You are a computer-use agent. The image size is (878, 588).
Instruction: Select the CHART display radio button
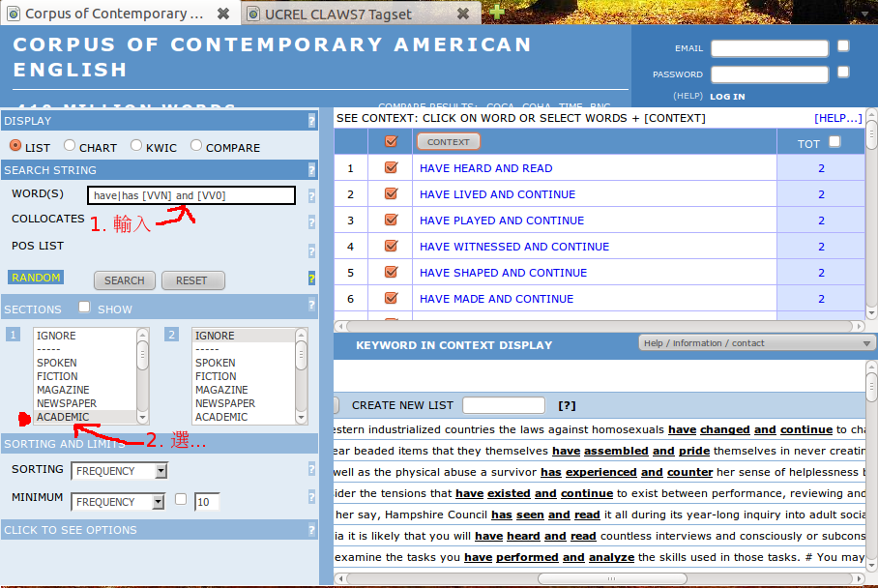[x=70, y=146]
